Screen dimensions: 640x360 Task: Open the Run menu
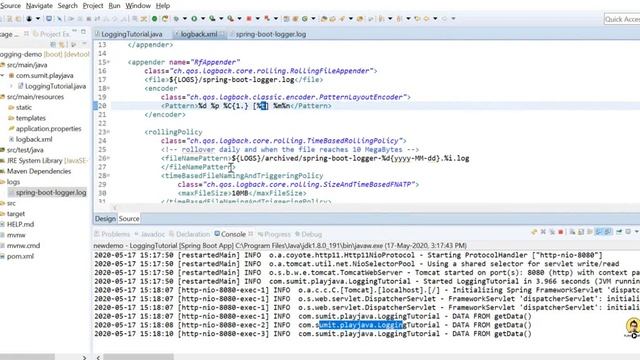(114, 6)
